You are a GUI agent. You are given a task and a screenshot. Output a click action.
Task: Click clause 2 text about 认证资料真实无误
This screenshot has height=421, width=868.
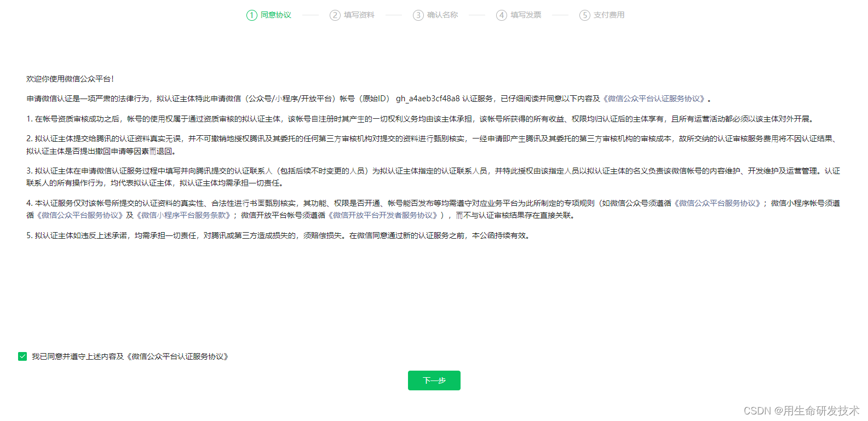(433, 145)
